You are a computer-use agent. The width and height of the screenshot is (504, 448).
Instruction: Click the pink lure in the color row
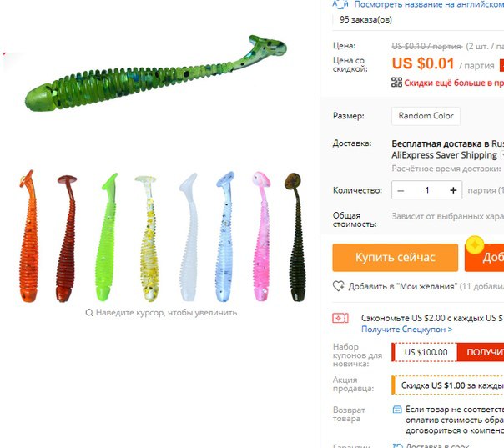[x=262, y=237]
